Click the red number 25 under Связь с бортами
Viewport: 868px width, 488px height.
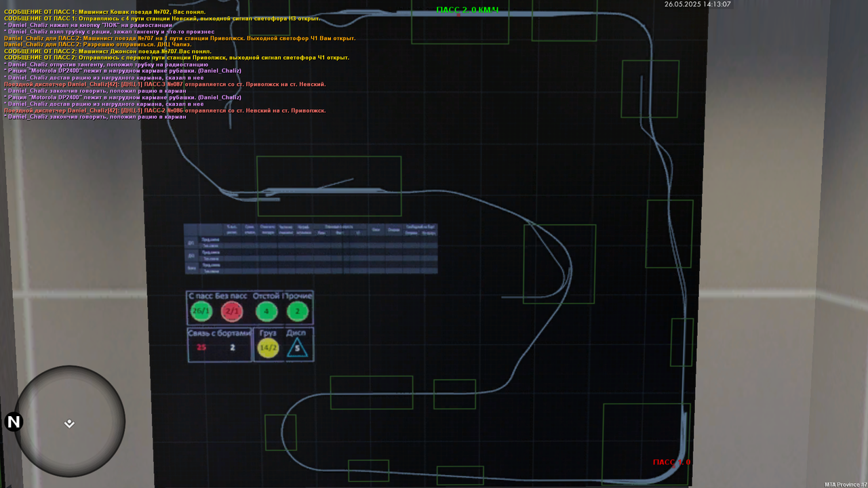[201, 348]
